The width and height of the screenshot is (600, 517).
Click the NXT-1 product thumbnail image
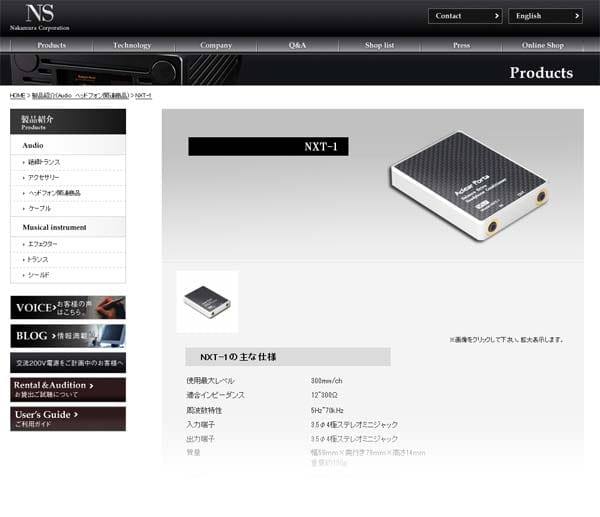[207, 302]
